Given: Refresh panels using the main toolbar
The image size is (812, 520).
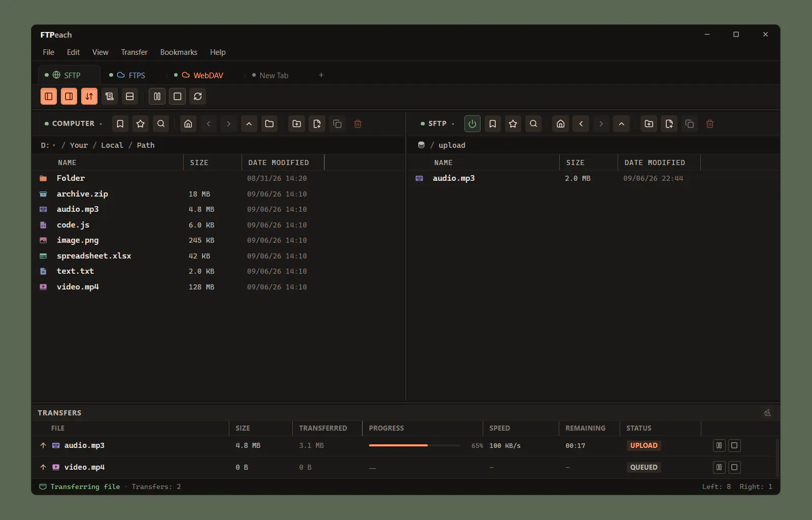Looking at the screenshot, I should (198, 96).
